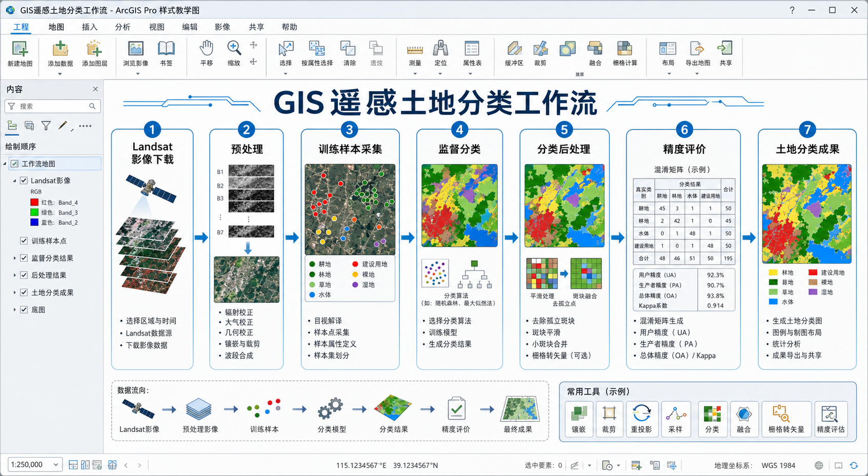Collapse the 工作流地图 tree node
Viewport: 868px width, 476px height.
[5, 163]
